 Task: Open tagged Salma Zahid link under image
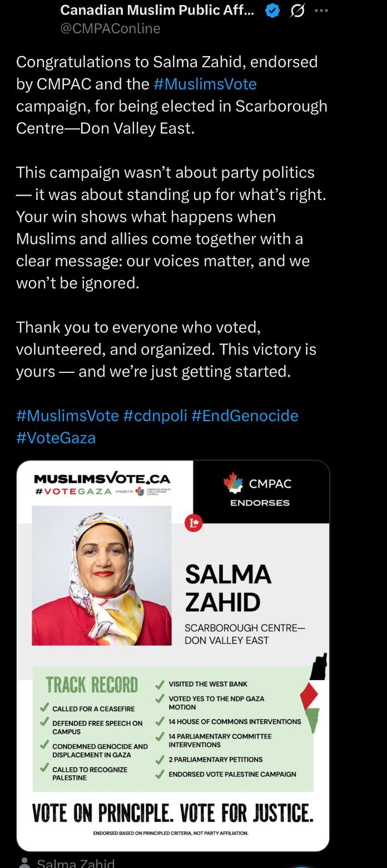point(76,863)
